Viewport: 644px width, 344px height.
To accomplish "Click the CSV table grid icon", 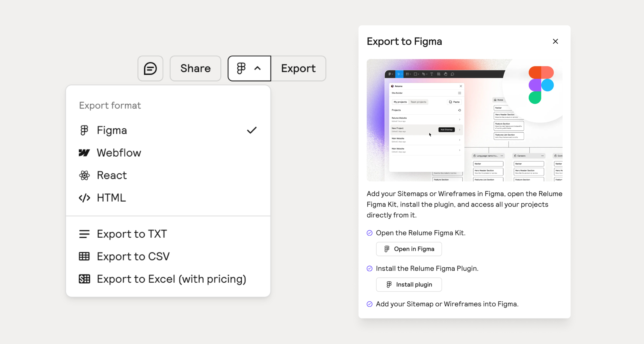I will [84, 256].
